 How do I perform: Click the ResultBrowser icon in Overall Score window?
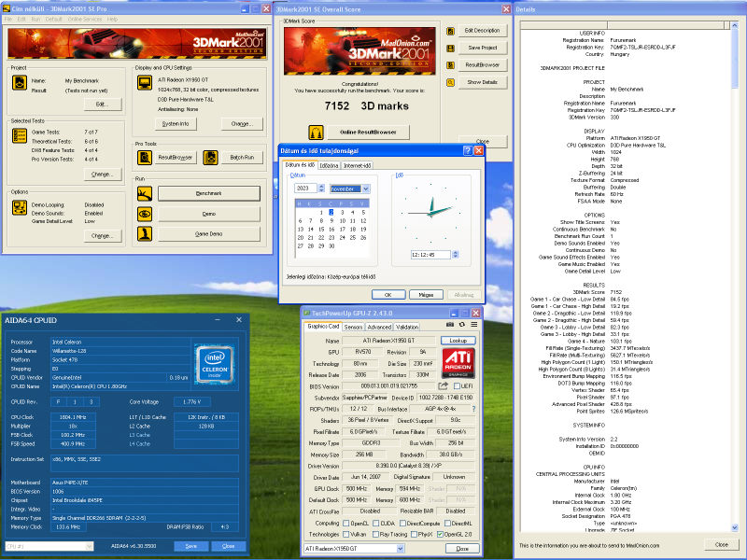click(x=450, y=65)
